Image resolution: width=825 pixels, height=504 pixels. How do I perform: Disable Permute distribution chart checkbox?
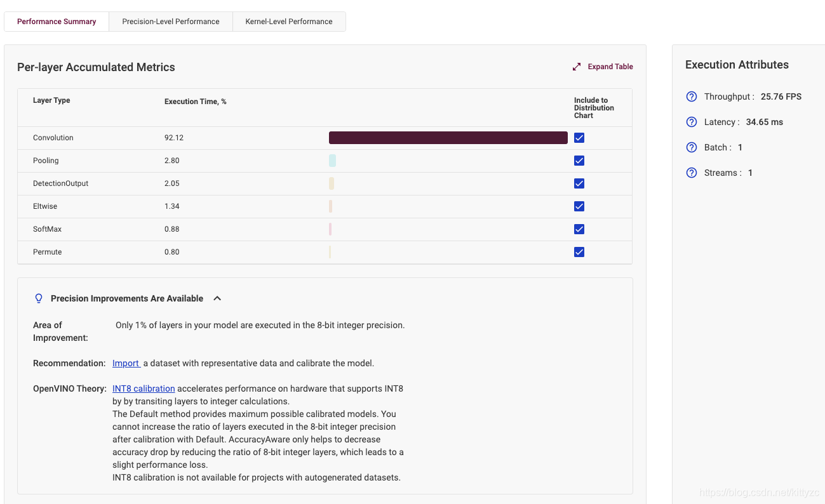pos(579,252)
